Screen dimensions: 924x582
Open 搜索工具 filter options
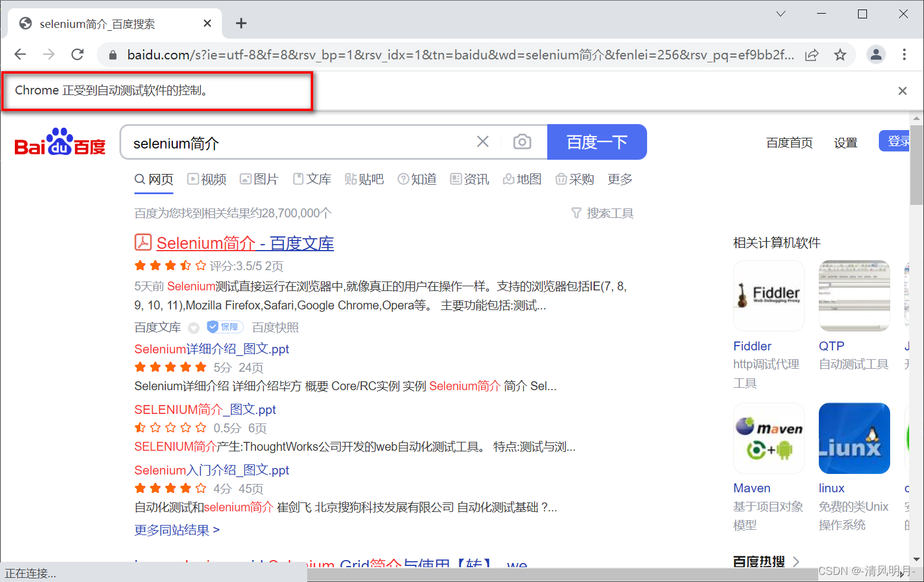click(x=603, y=213)
